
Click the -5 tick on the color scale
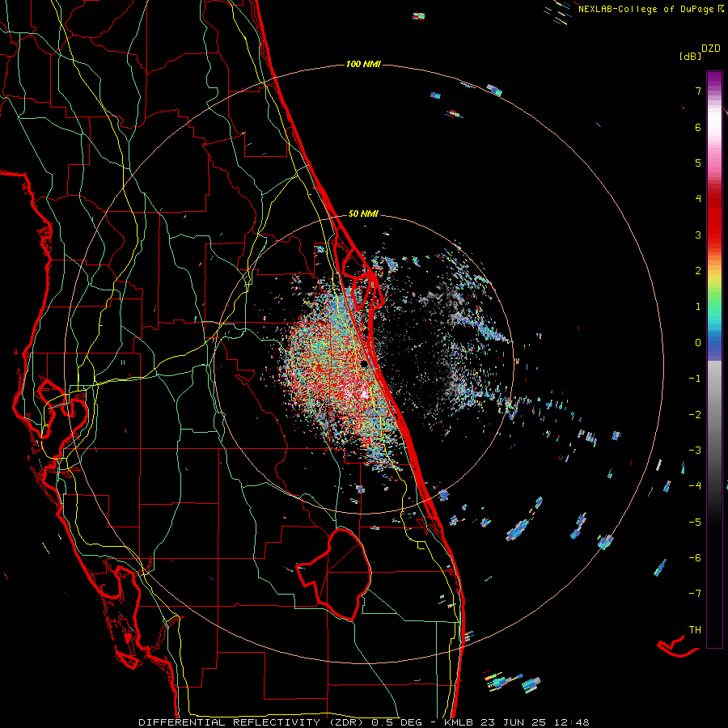coord(695,523)
